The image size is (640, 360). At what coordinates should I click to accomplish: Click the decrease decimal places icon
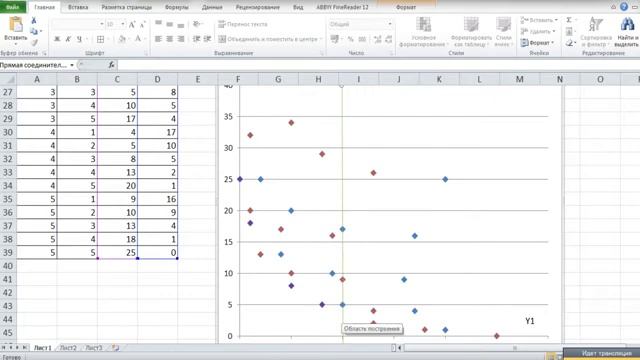click(389, 40)
